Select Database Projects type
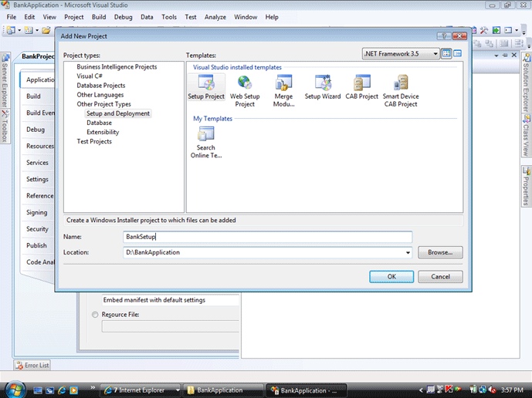532x398 pixels. (x=101, y=86)
